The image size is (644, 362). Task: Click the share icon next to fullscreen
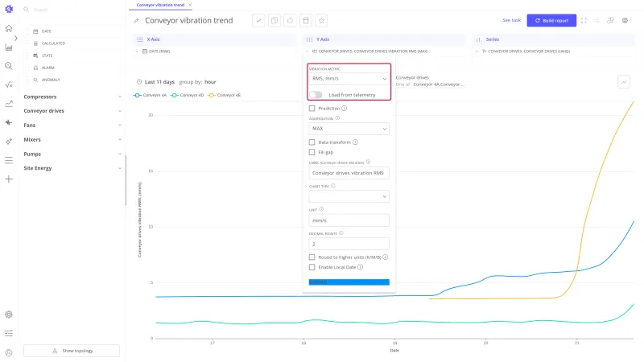(x=597, y=21)
